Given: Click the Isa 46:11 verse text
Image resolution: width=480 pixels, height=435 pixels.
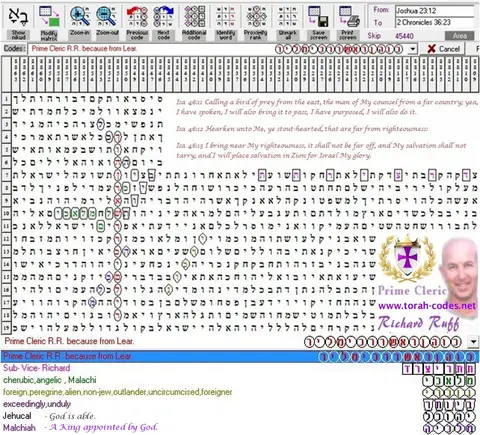Looking at the screenshot, I should pos(327,107).
